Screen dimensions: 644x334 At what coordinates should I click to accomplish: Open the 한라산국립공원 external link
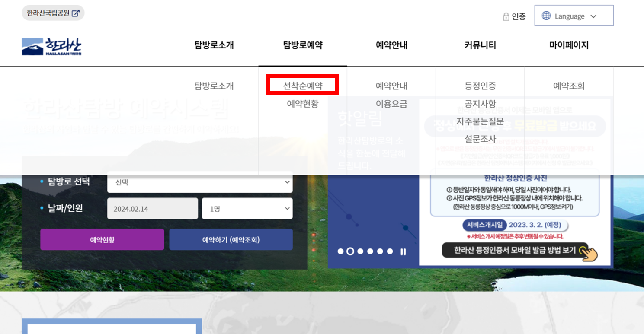click(53, 13)
